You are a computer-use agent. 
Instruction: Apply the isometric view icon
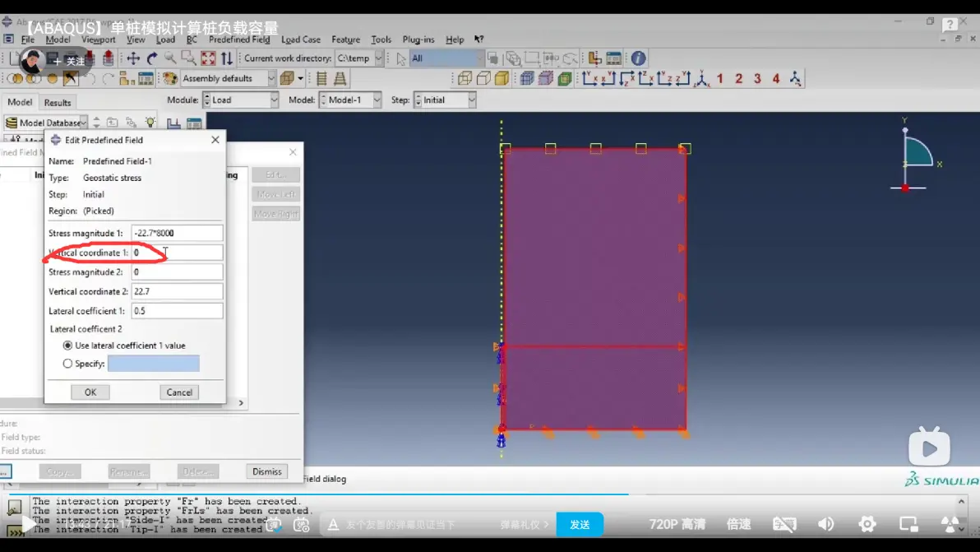coord(701,78)
